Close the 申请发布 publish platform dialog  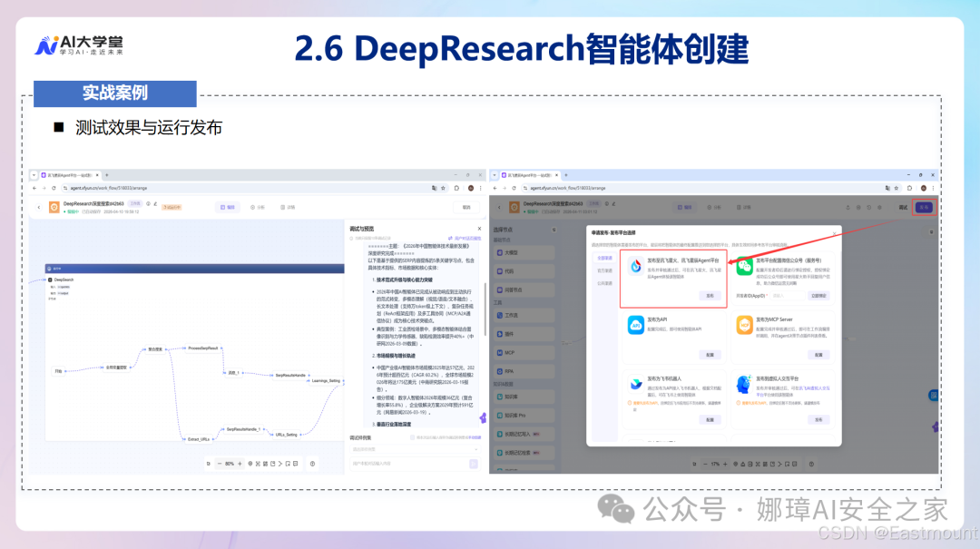pyautogui.click(x=834, y=233)
